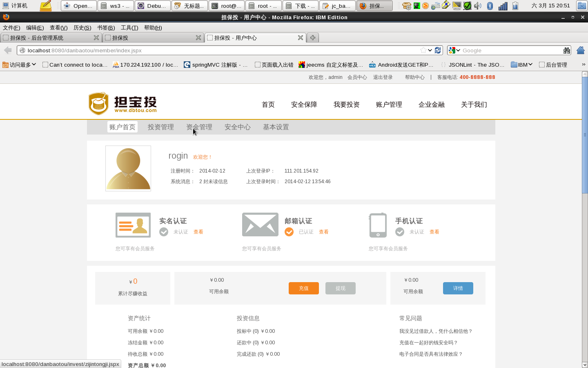Open the 基本设置 sub-tab

[276, 127]
